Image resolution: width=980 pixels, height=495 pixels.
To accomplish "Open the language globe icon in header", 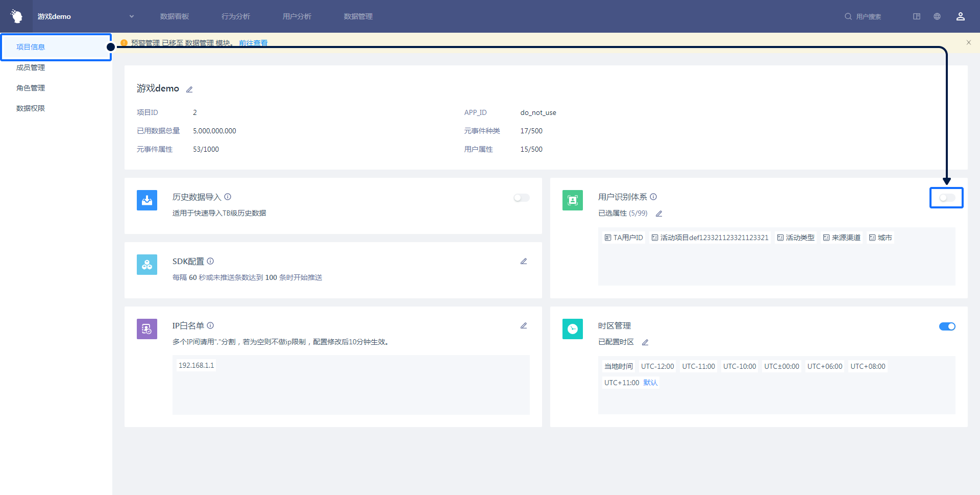I will tap(937, 16).
